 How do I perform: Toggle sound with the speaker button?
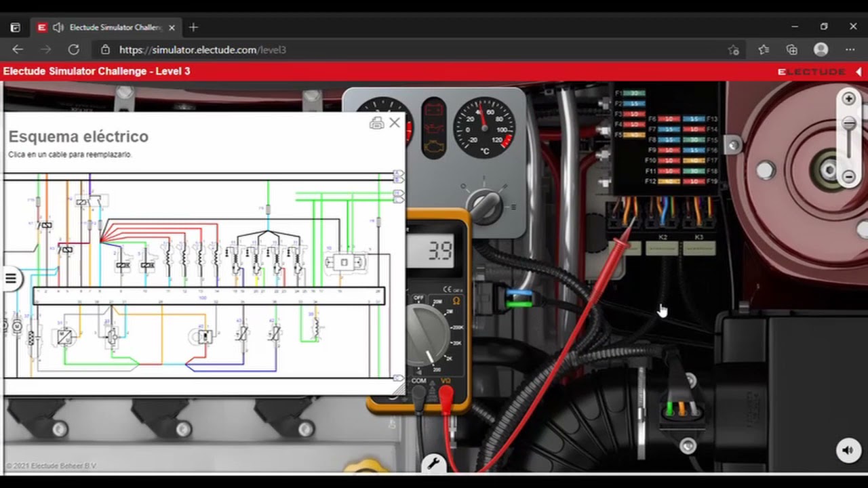pyautogui.click(x=847, y=450)
